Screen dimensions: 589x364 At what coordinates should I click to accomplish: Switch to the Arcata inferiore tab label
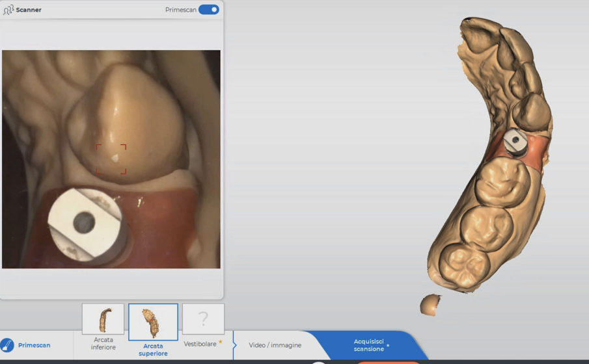pyautogui.click(x=103, y=344)
